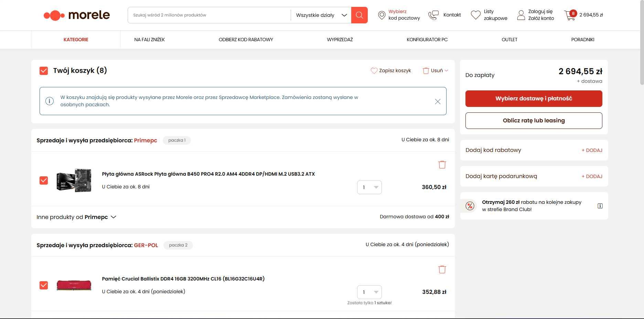Open quantity dropdown for Crucial Ballistix memory
This screenshot has width=644, height=319.
tap(369, 292)
